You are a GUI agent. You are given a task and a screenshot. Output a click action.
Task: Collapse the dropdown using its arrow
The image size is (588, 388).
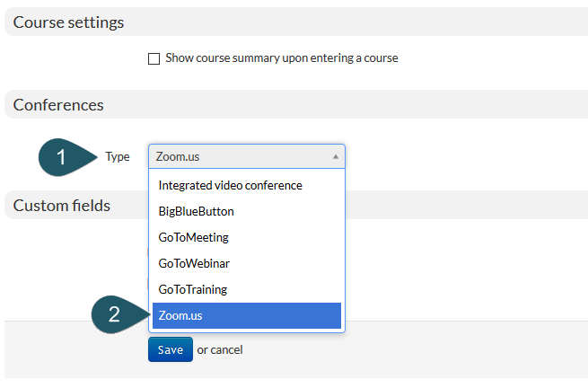point(336,156)
